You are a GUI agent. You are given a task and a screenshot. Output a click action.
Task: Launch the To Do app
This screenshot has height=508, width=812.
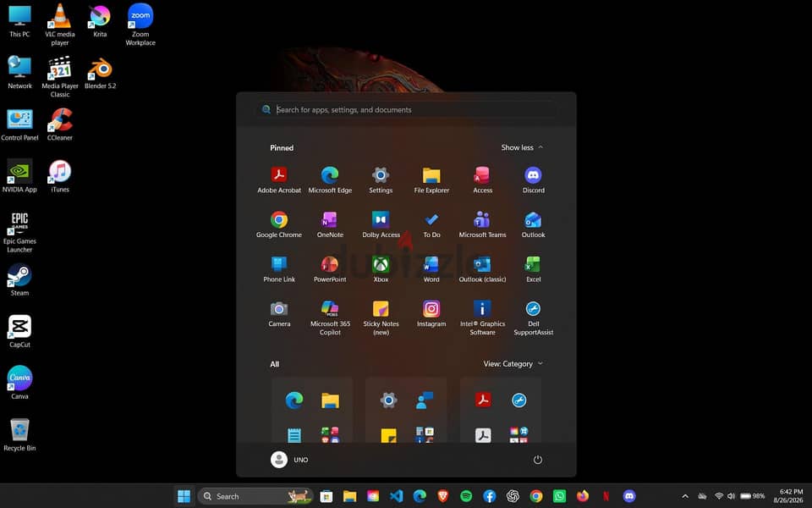[431, 224]
